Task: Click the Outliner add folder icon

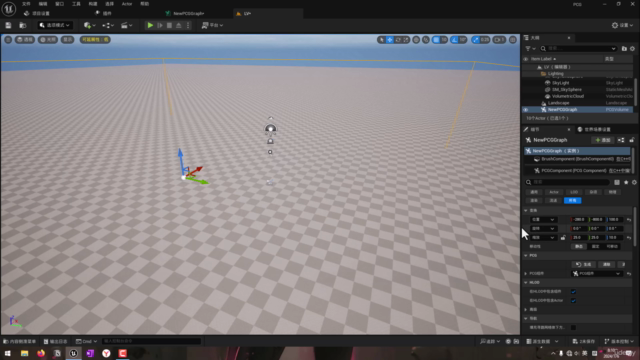Action: [x=624, y=49]
